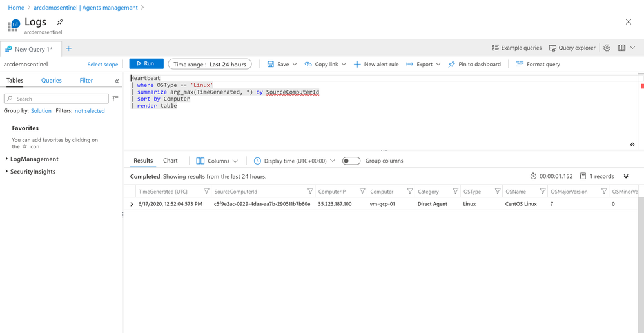
Task: Expand the Save dropdown arrow
Action: tap(295, 64)
